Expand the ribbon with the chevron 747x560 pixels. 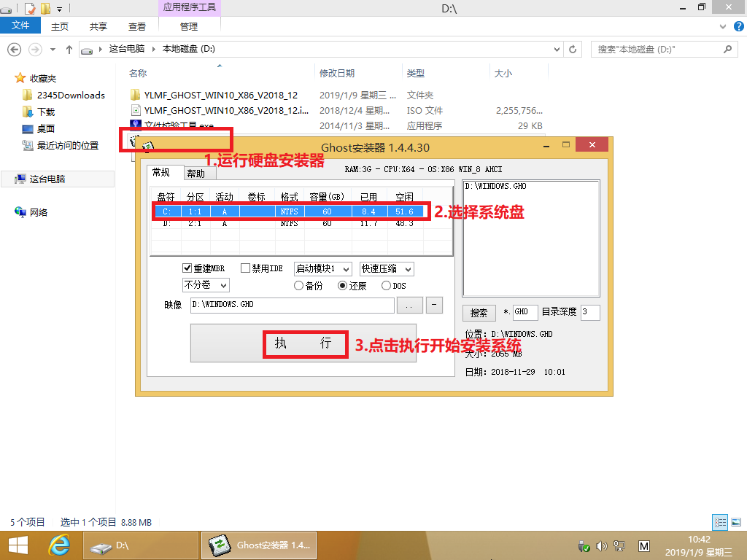tap(723, 27)
